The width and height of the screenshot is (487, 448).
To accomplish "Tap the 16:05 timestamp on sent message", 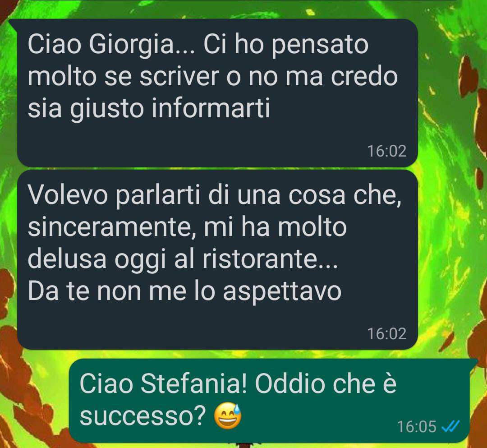I will click(417, 426).
